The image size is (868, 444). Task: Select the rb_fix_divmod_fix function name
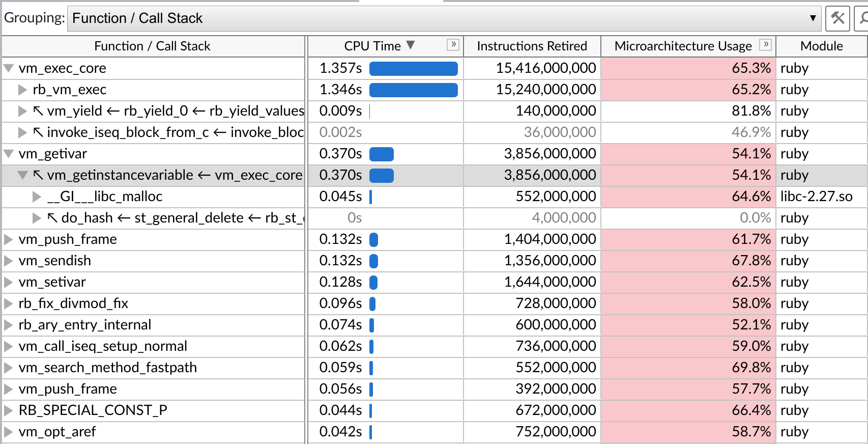(74, 303)
